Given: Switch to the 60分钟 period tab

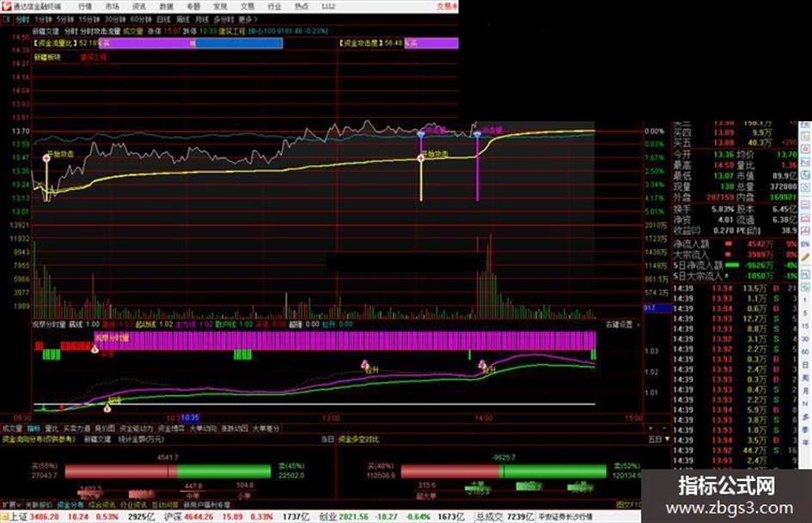Looking at the screenshot, I should coord(141,19).
